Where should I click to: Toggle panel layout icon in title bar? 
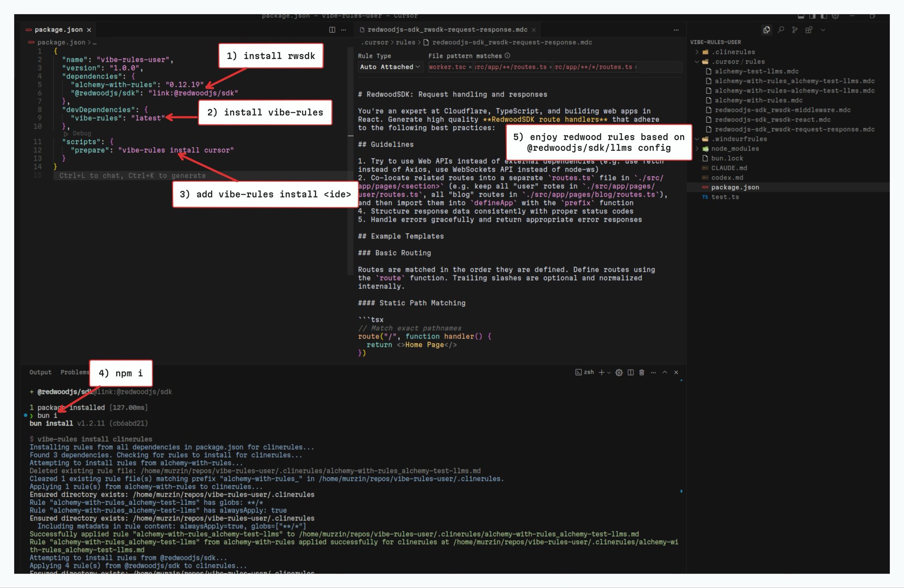click(801, 16)
